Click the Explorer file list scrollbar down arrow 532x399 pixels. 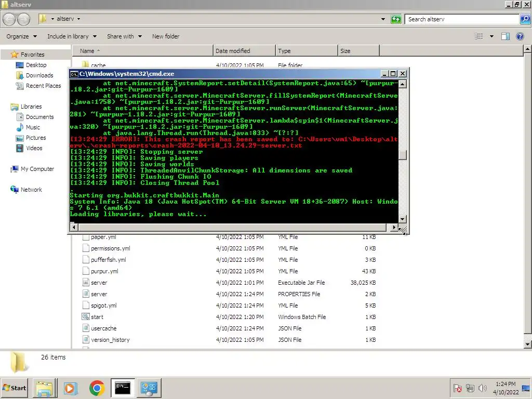pyautogui.click(x=528, y=344)
